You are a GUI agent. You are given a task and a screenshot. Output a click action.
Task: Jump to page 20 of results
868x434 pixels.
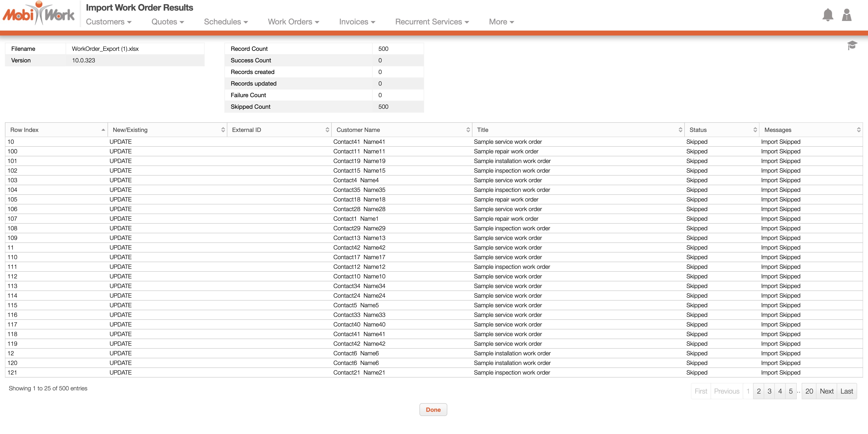tap(809, 391)
